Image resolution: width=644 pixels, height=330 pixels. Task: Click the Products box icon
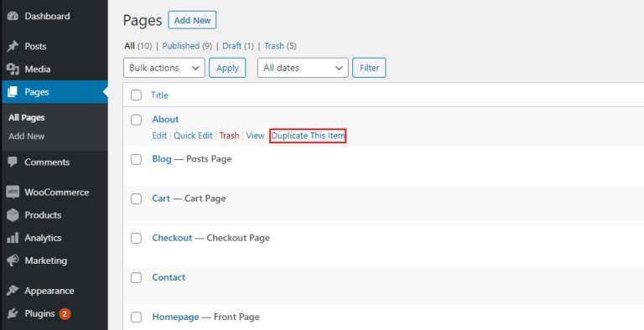pyautogui.click(x=13, y=215)
